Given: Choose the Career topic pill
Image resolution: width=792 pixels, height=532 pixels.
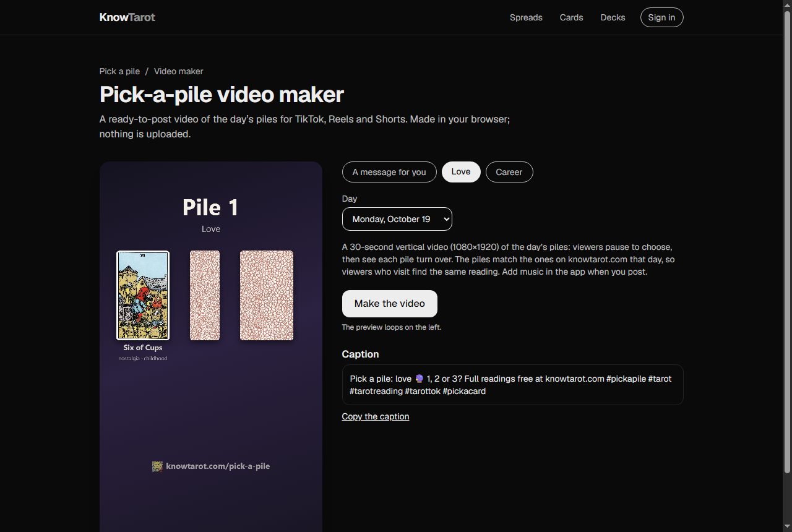Looking at the screenshot, I should 509,172.
